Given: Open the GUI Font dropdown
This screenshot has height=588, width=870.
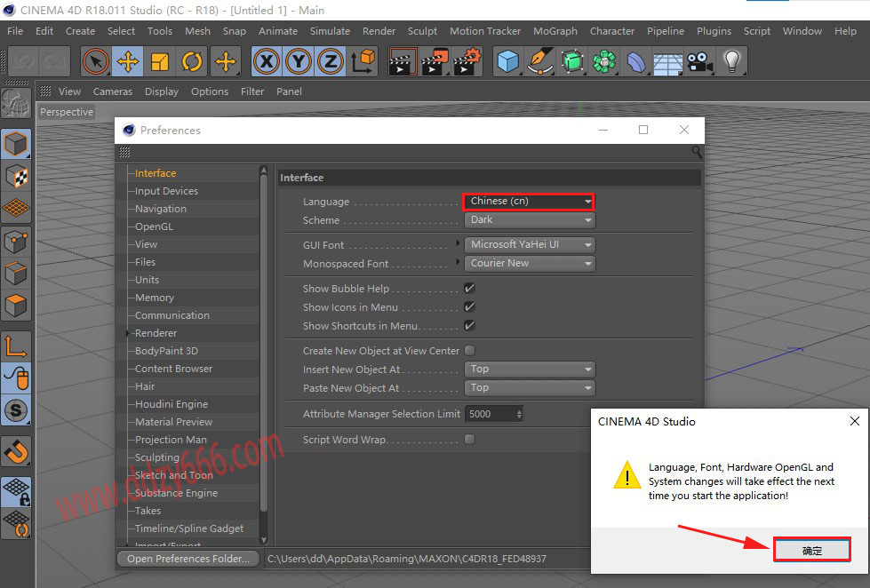Looking at the screenshot, I should (x=530, y=244).
